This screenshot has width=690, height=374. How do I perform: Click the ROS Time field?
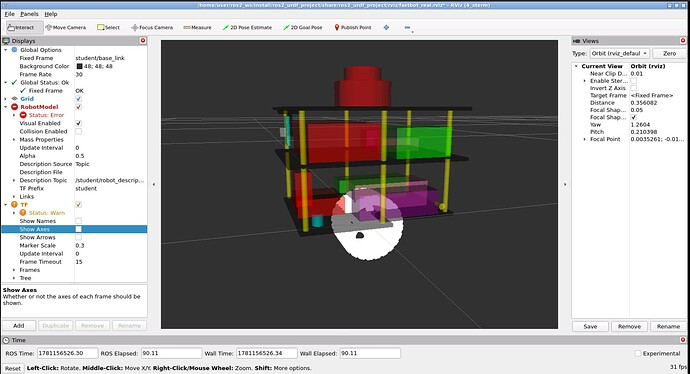point(67,353)
